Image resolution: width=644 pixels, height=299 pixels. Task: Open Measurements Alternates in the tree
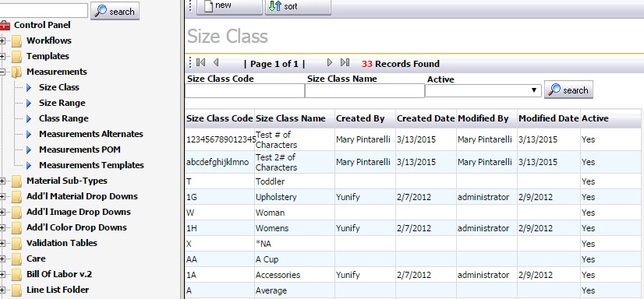coord(91,134)
